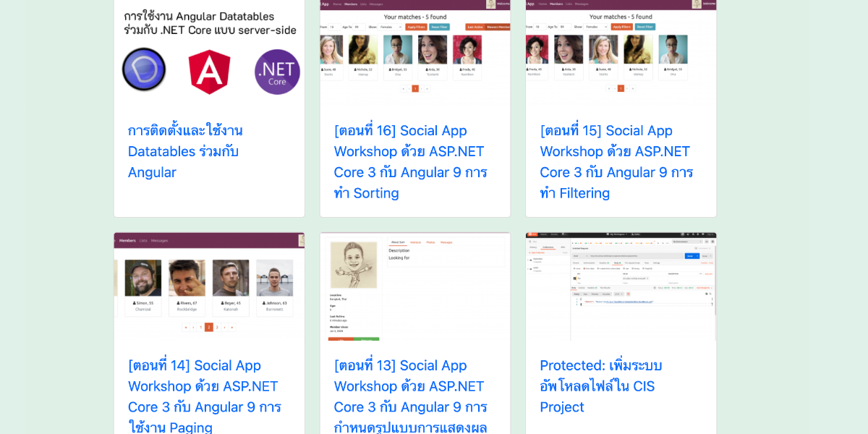Click the thumbnail above the Protected CIS Project title
Viewport: 868px width, 434px height.
pyautogui.click(x=621, y=286)
